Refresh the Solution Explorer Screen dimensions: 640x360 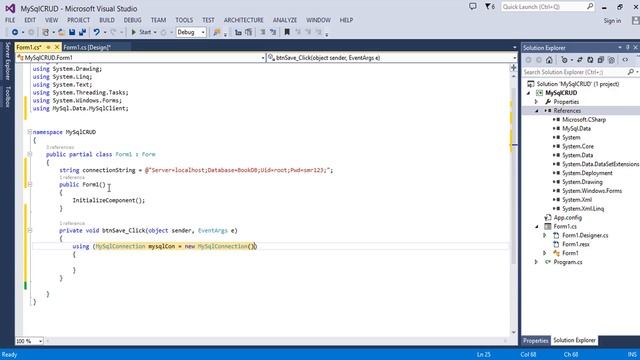[590, 60]
